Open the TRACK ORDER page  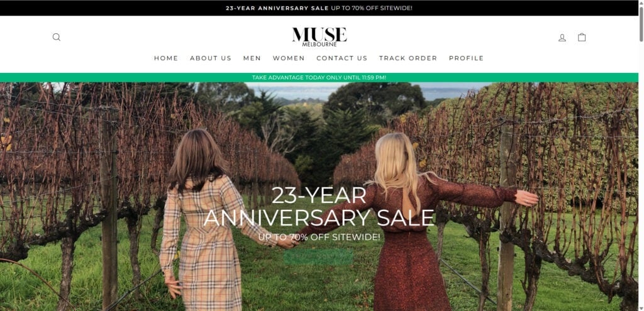pyautogui.click(x=408, y=58)
